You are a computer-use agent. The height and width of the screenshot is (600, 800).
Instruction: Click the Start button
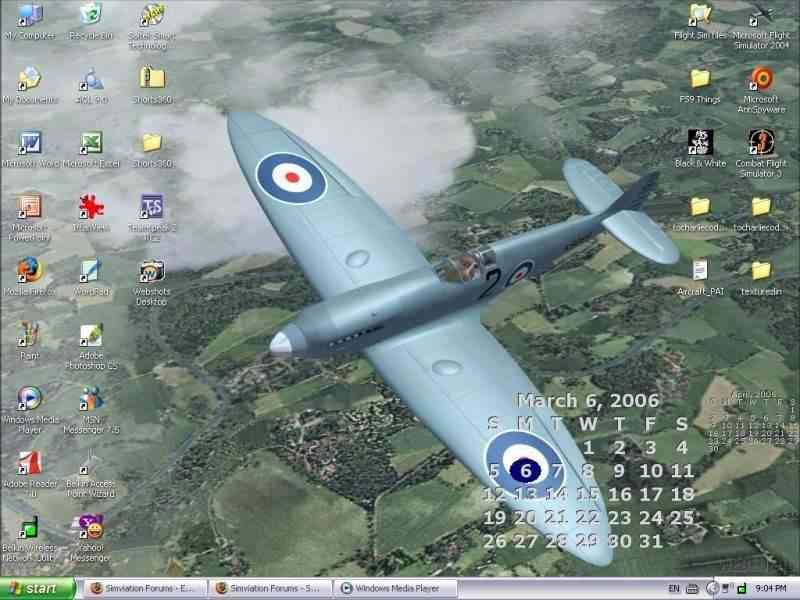(x=38, y=589)
